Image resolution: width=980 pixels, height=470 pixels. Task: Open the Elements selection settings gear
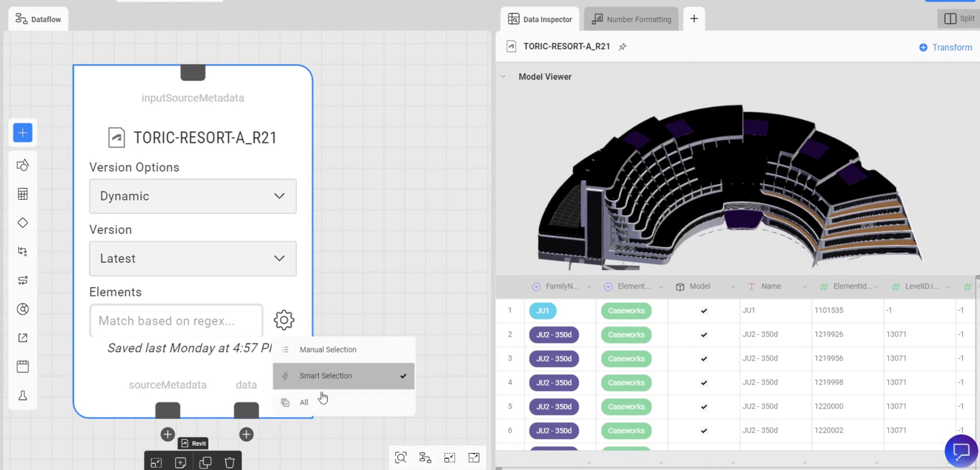pyautogui.click(x=284, y=320)
